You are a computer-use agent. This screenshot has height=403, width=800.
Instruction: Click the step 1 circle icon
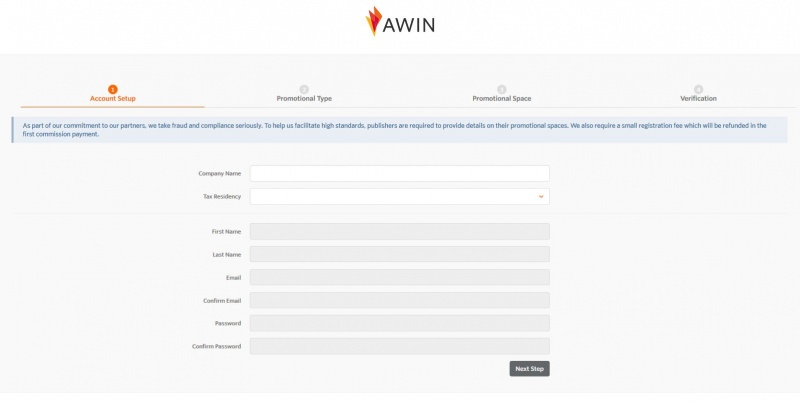(112, 89)
